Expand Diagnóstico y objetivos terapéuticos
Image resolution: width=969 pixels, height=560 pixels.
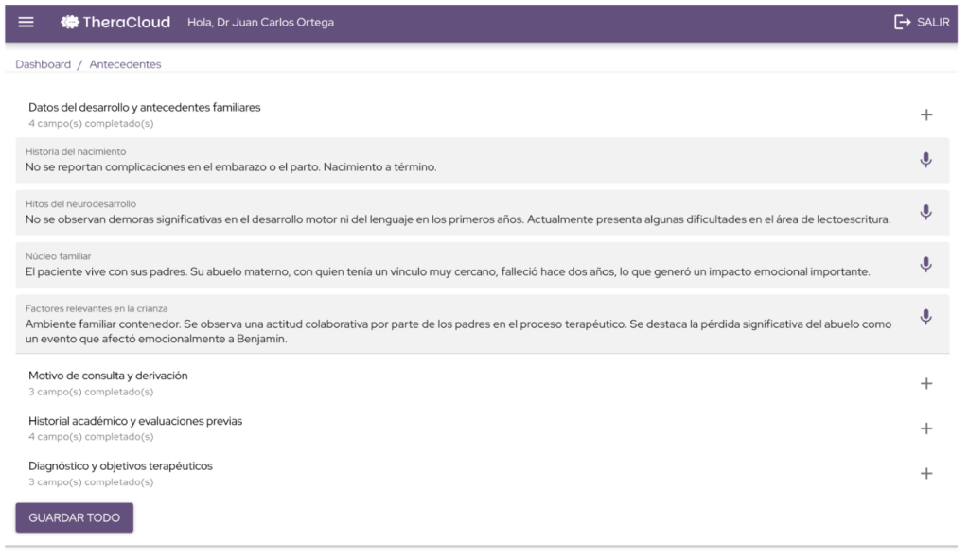926,473
